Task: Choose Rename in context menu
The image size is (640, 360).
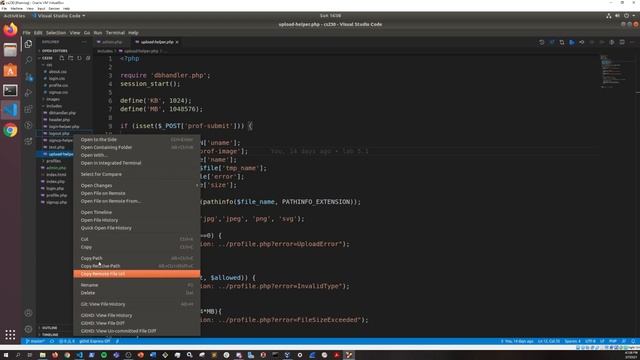Action: pos(137,285)
